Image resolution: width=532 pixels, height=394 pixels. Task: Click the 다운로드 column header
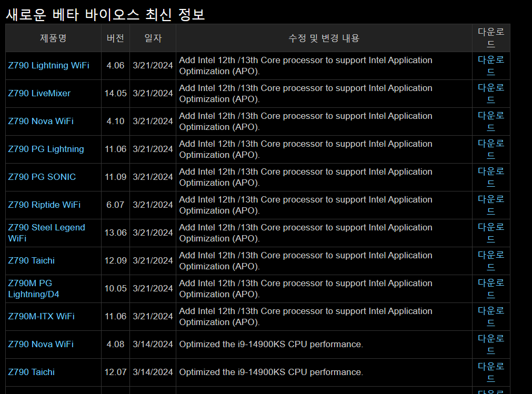491,38
